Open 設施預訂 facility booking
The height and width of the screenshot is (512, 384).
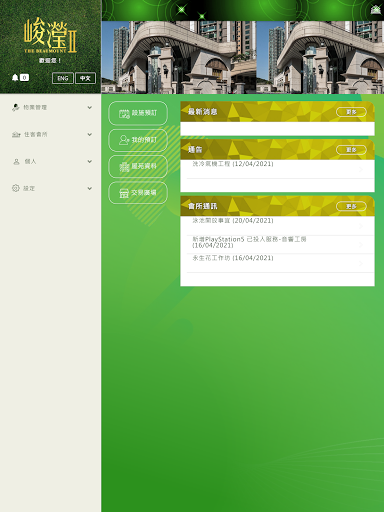click(x=138, y=113)
